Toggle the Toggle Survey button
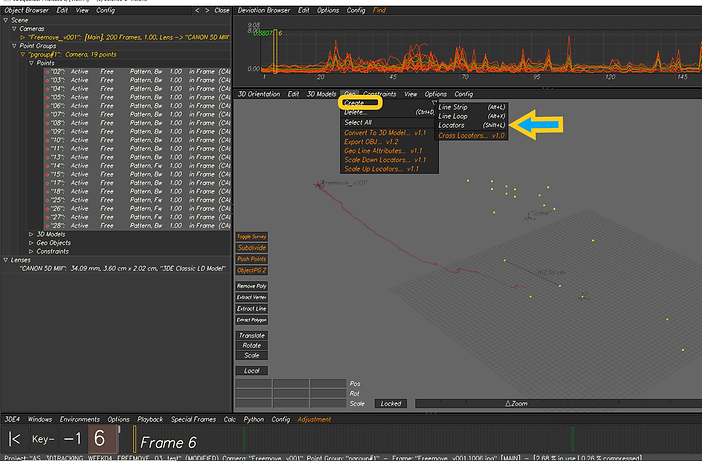This screenshot has height=461, width=702. (252, 236)
